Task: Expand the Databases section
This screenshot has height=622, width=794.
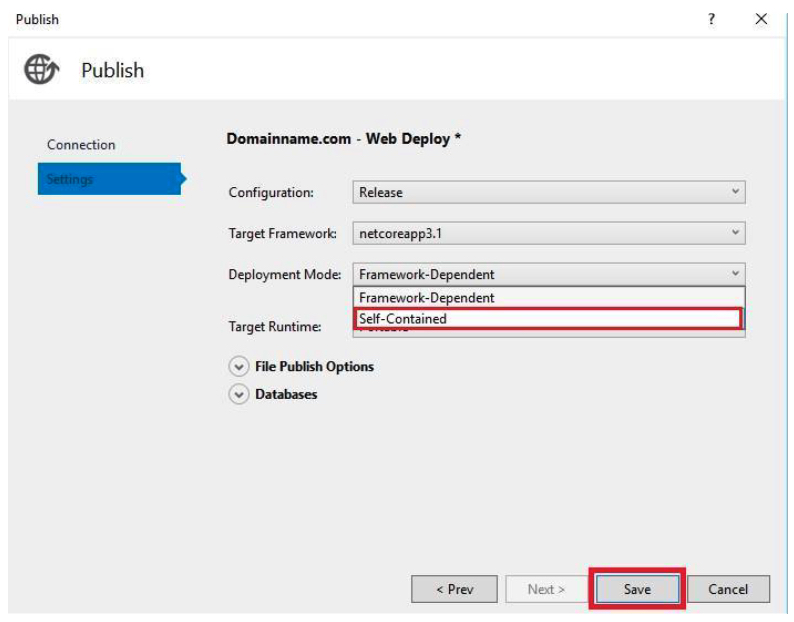Action: point(239,394)
